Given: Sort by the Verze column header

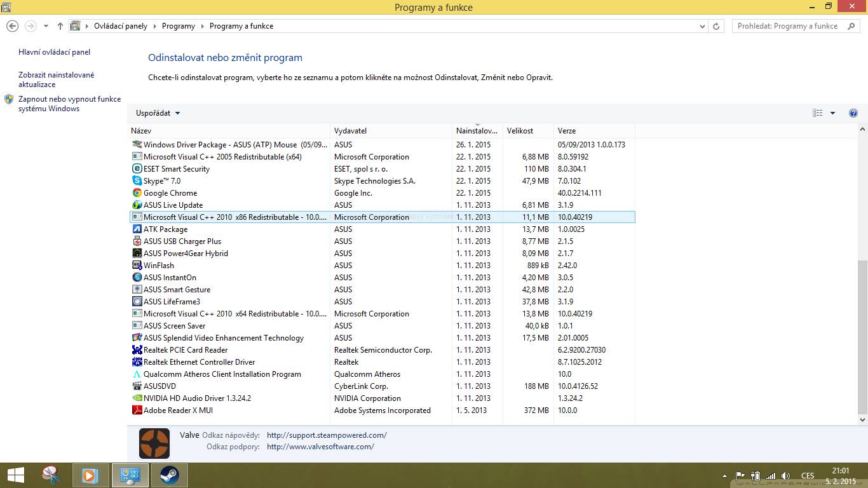Looking at the screenshot, I should click(594, 131).
